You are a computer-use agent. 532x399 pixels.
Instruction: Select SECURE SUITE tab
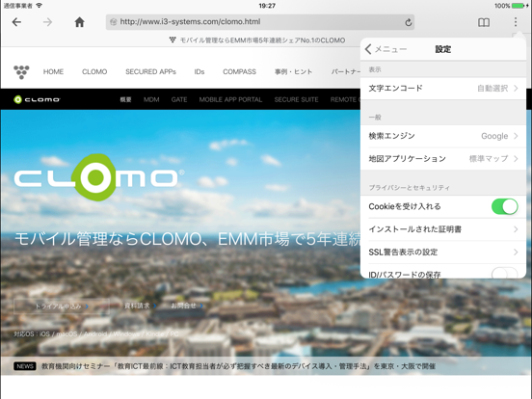[x=296, y=100]
